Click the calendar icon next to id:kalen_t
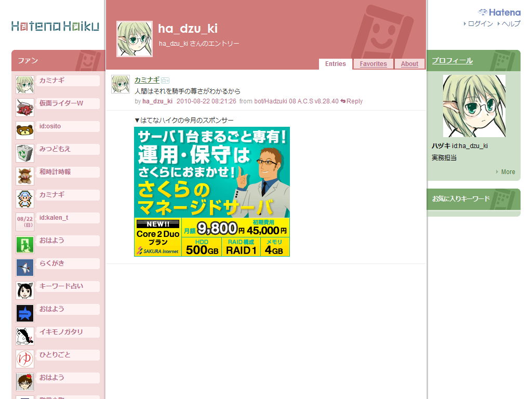 tap(25, 222)
